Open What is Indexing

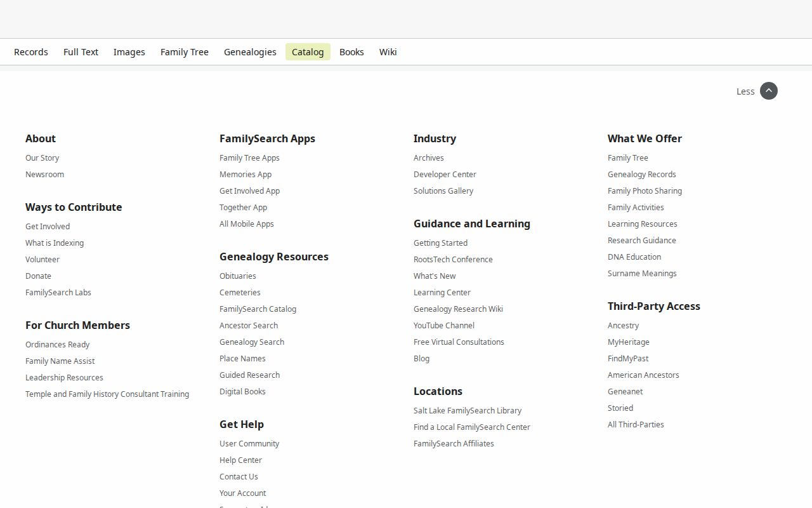[x=55, y=243]
